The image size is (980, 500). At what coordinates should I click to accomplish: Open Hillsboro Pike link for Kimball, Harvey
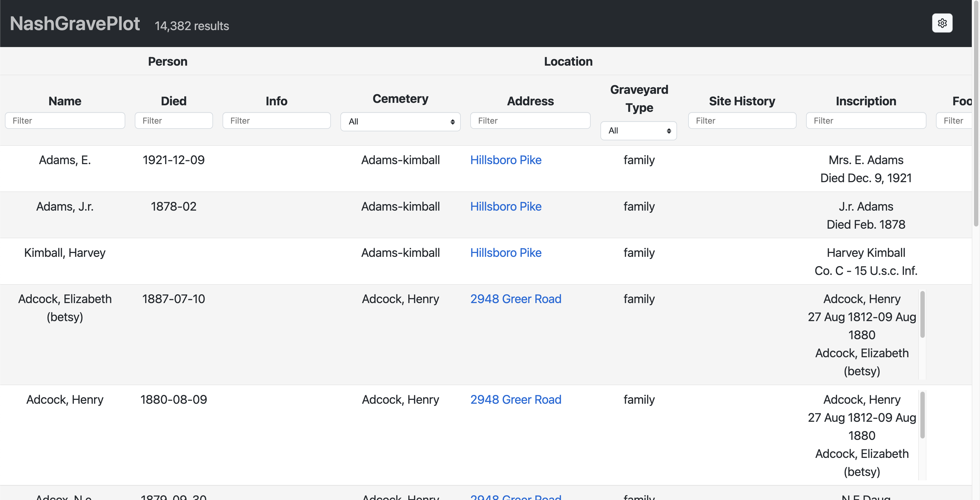(506, 253)
